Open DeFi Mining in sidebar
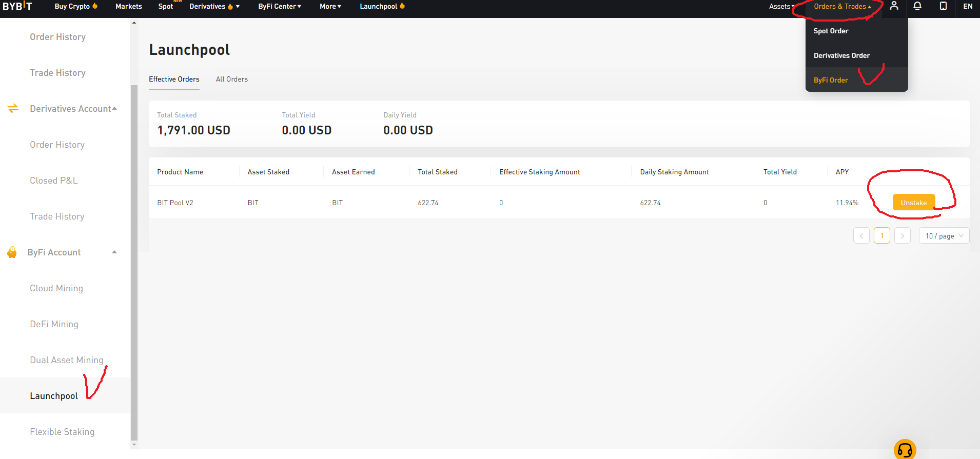The height and width of the screenshot is (459, 980). [54, 324]
